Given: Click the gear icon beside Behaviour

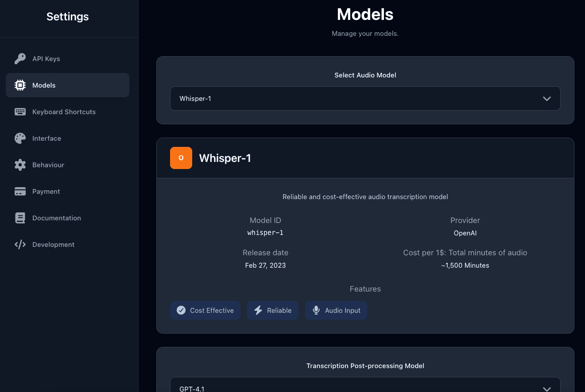Looking at the screenshot, I should 20,165.
